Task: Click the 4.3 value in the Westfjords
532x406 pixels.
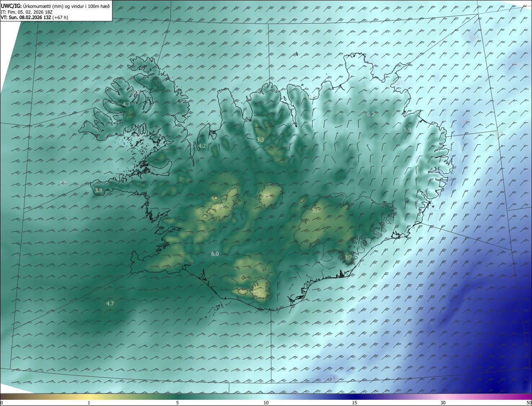Action: click(x=126, y=105)
